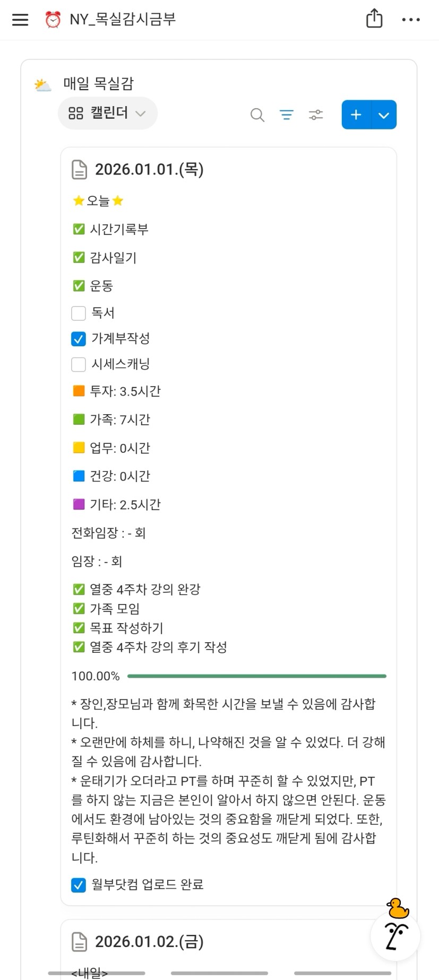Image resolution: width=439 pixels, height=980 pixels.
Task: Check the 시세스캐닝 checkbox
Action: (x=79, y=364)
